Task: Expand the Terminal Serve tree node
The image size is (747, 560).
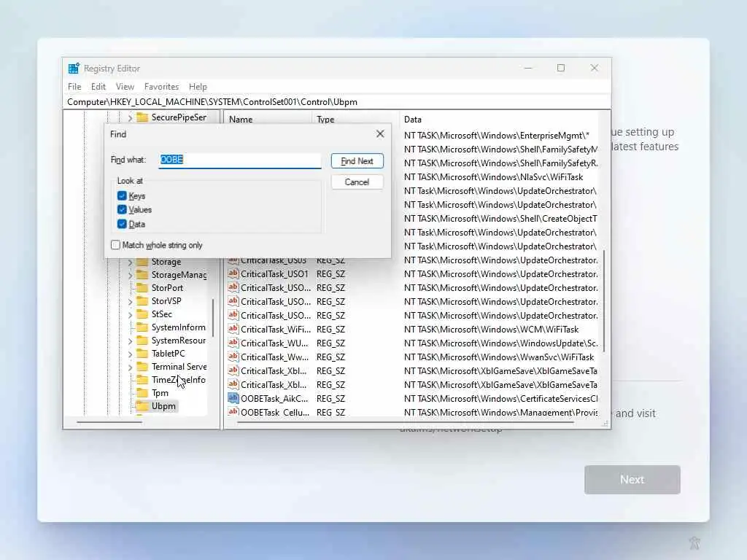Action: [x=130, y=367]
